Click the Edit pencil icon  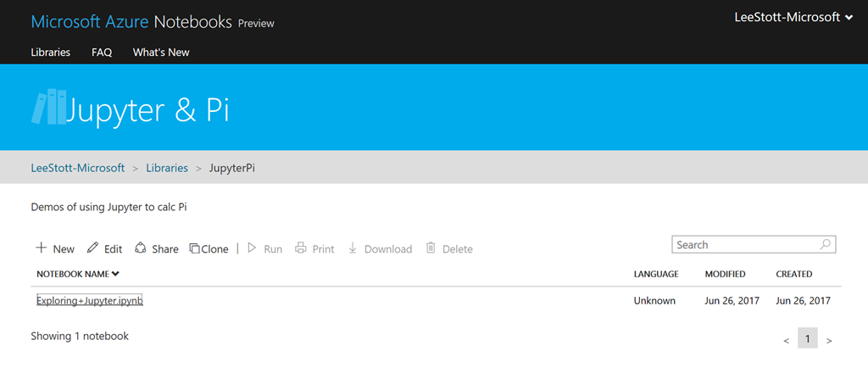93,248
